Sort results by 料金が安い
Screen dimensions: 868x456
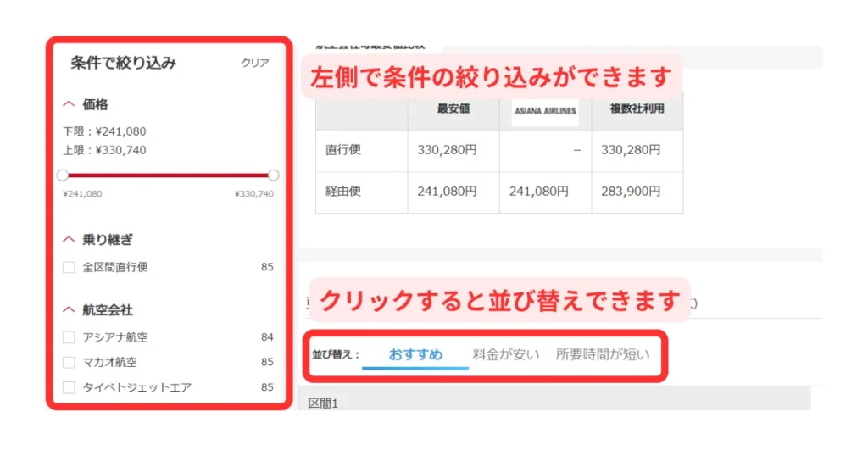coord(505,354)
